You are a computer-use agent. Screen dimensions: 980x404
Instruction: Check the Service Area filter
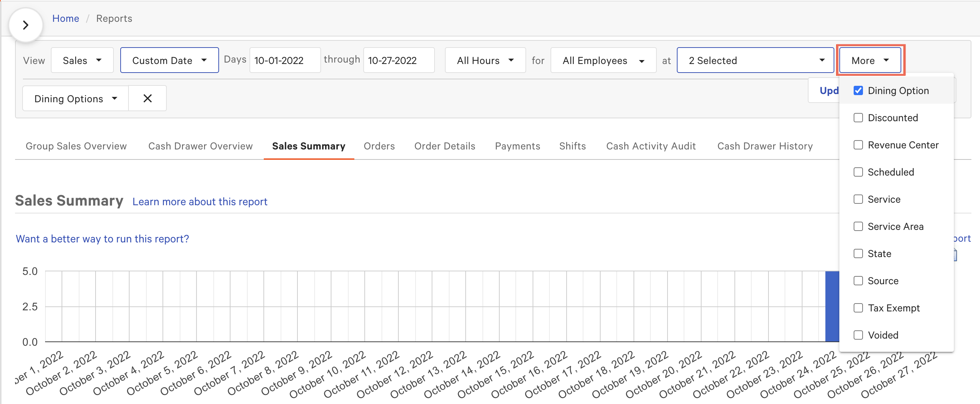[x=858, y=227]
